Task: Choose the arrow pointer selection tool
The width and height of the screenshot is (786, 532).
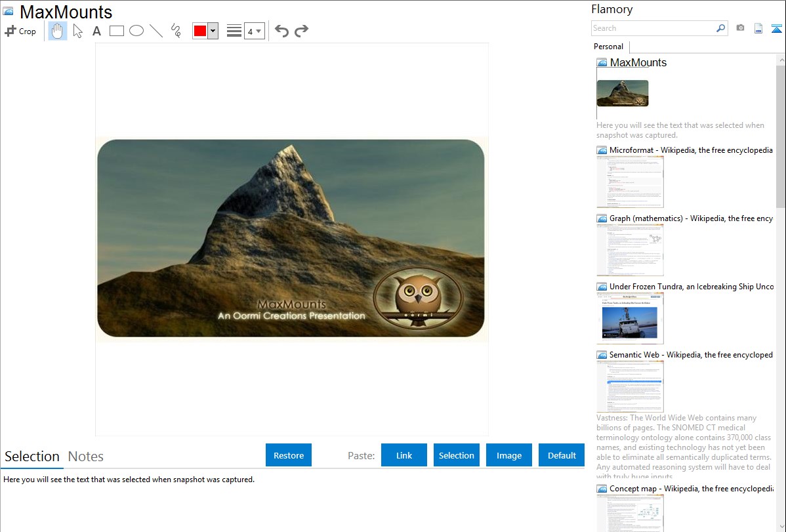Action: (x=77, y=31)
